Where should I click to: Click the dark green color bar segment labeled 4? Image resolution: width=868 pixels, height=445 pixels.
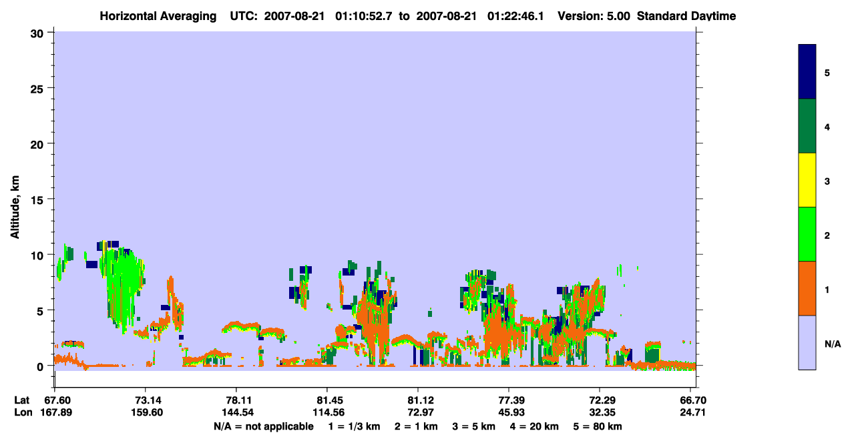pyautogui.click(x=807, y=126)
